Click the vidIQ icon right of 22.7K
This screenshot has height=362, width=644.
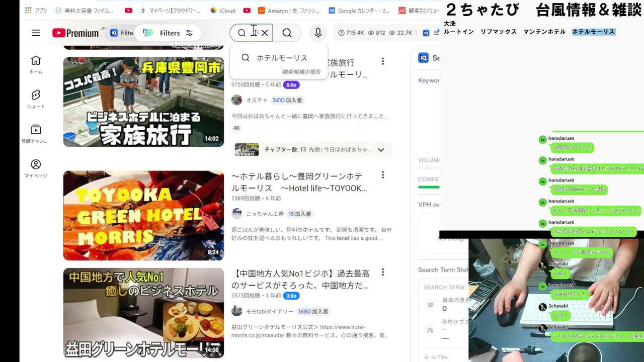(426, 33)
